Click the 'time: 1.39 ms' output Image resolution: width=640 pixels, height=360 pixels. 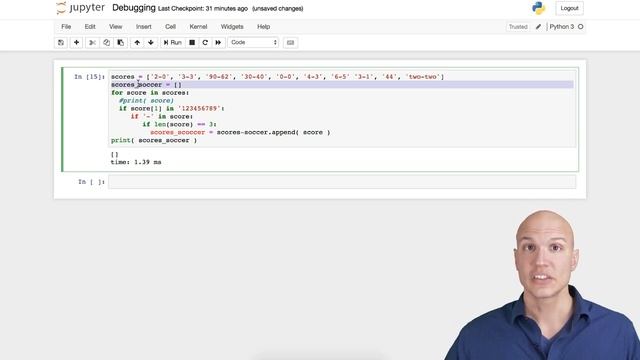(136, 162)
